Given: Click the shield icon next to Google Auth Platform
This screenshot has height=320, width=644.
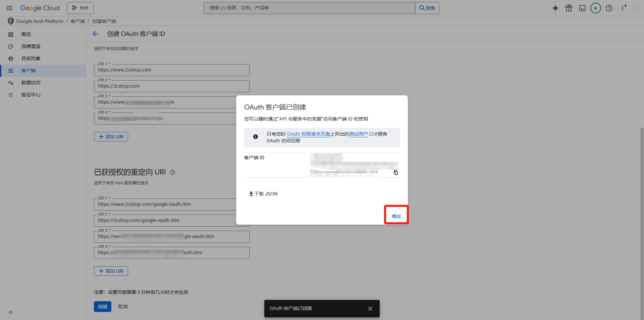Looking at the screenshot, I should pos(11,21).
